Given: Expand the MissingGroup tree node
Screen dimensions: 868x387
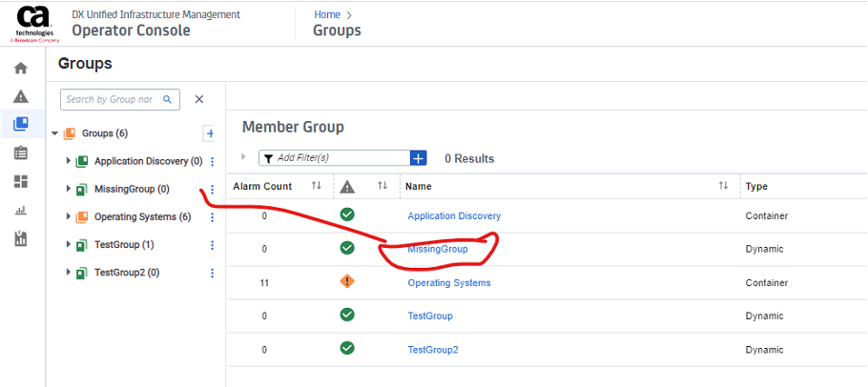Looking at the screenshot, I should click(69, 189).
